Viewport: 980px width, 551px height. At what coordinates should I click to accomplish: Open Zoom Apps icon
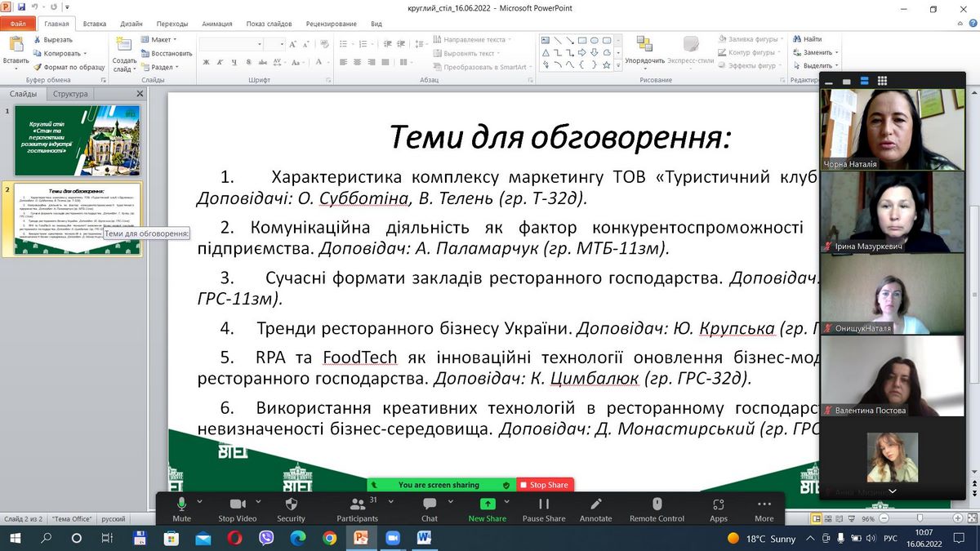tap(718, 505)
